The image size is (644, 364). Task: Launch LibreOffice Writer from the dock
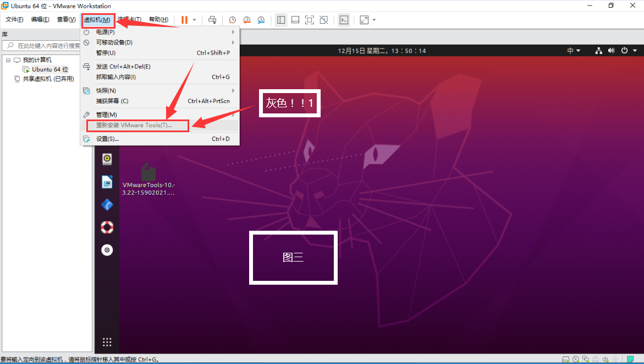tap(107, 182)
